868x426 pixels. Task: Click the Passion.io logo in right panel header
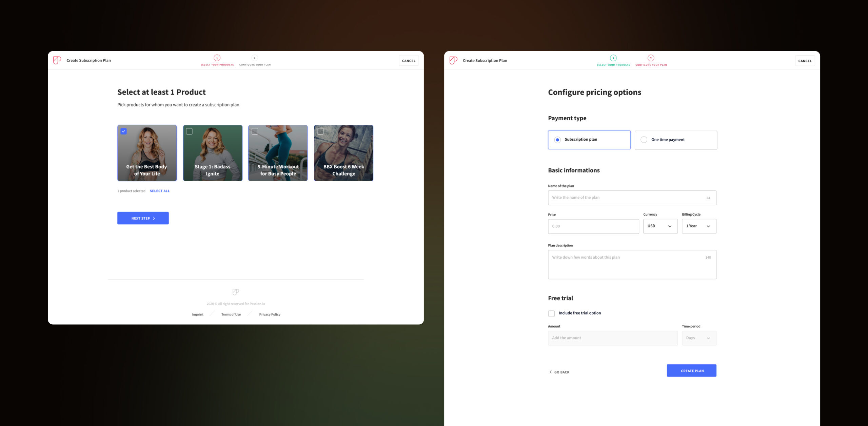[453, 60]
